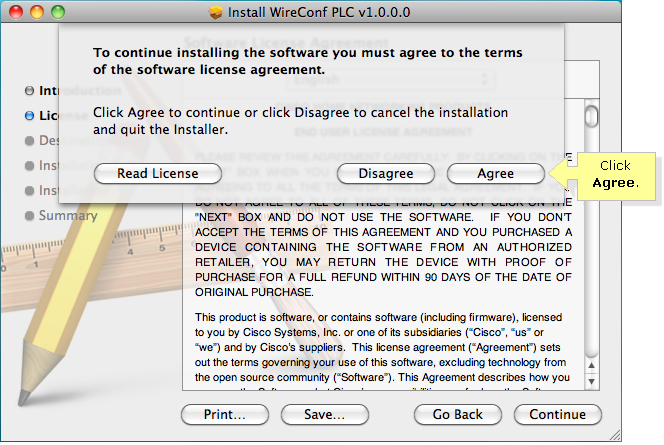Viewport: 664px width, 445px height.
Task: Click the Destination step bullet in sidebar
Action: [29, 141]
